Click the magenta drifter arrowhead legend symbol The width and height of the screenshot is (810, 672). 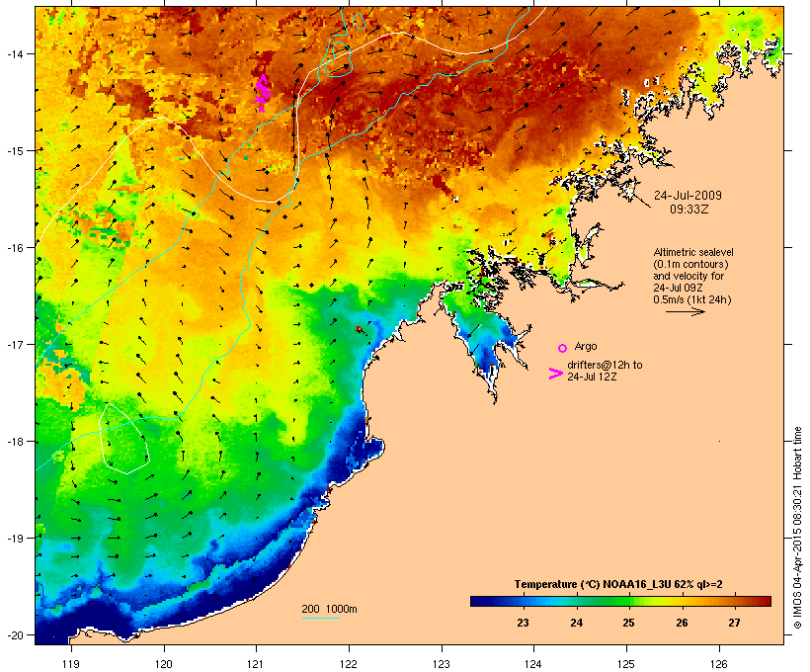click(x=556, y=374)
